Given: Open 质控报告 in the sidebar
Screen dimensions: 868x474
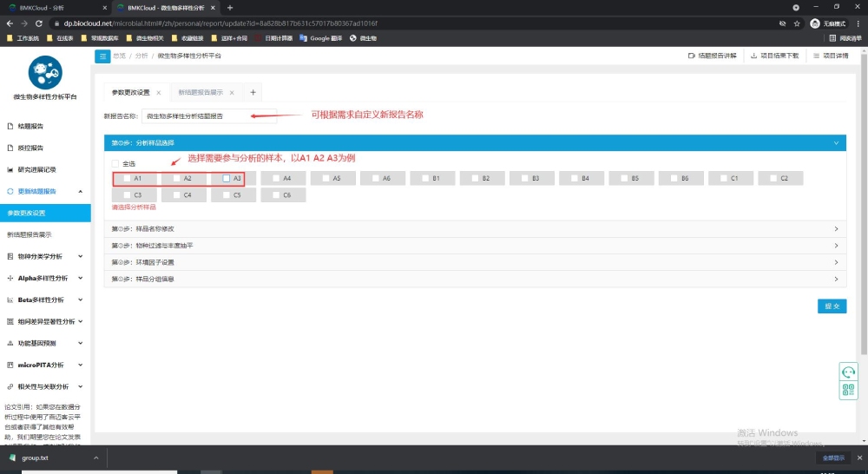Looking at the screenshot, I should (x=30, y=148).
